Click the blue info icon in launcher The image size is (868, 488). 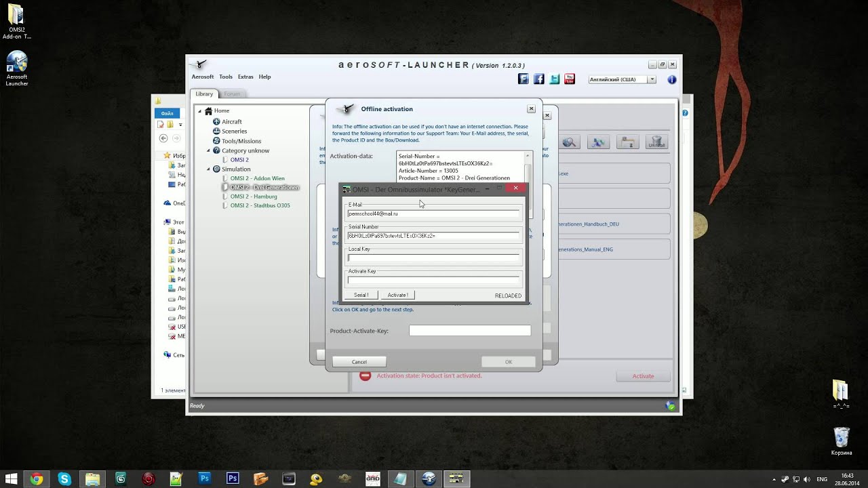click(x=671, y=79)
